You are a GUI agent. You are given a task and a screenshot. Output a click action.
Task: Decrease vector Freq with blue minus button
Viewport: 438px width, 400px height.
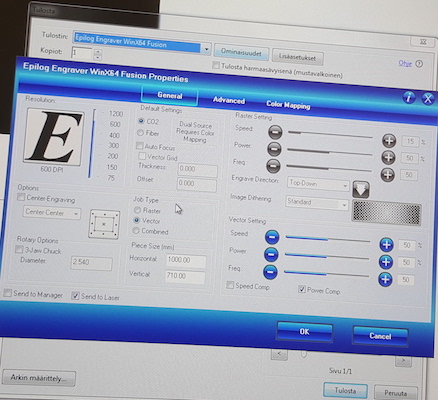tap(270, 272)
